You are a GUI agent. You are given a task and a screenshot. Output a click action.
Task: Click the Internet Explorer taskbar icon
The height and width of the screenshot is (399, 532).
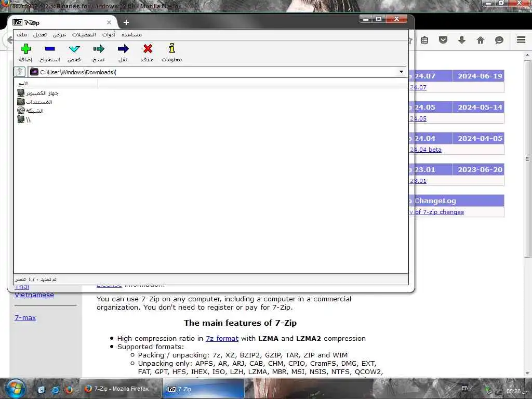[x=55, y=389]
